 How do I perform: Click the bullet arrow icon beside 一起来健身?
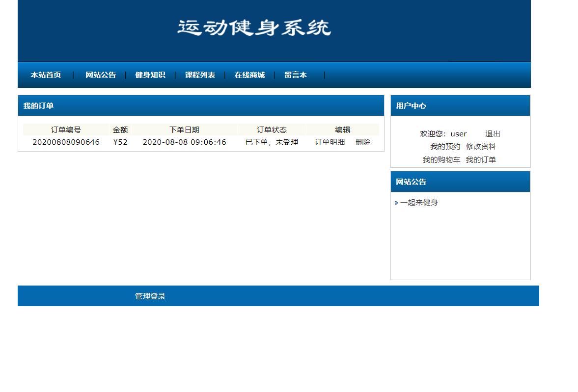click(396, 203)
